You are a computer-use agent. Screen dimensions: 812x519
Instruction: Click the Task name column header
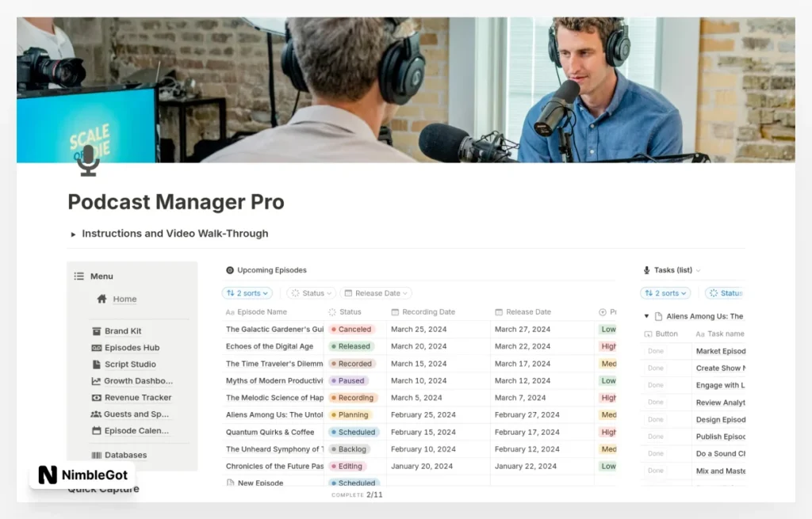coord(720,334)
